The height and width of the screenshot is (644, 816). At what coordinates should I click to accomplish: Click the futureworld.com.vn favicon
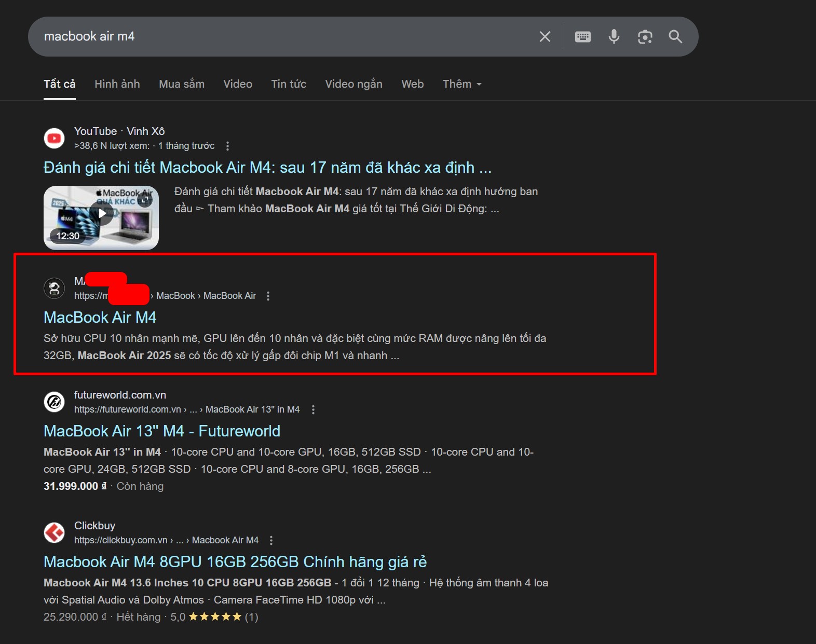click(55, 402)
